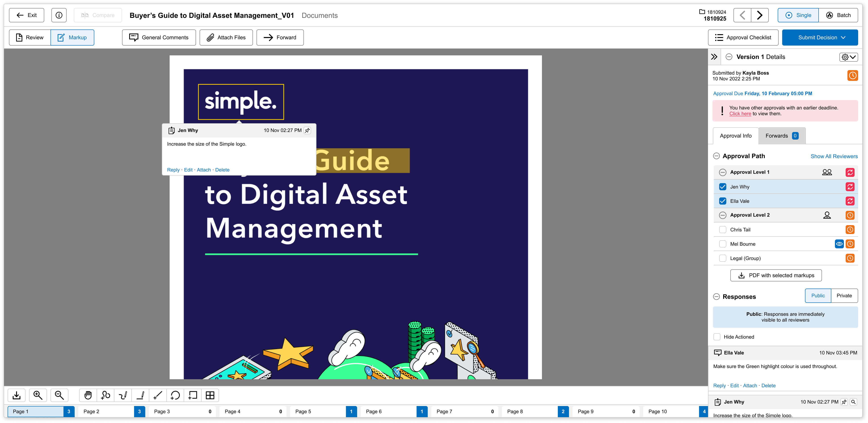The image size is (868, 423).
Task: Click PDF with selected markups button
Action: [776, 275]
